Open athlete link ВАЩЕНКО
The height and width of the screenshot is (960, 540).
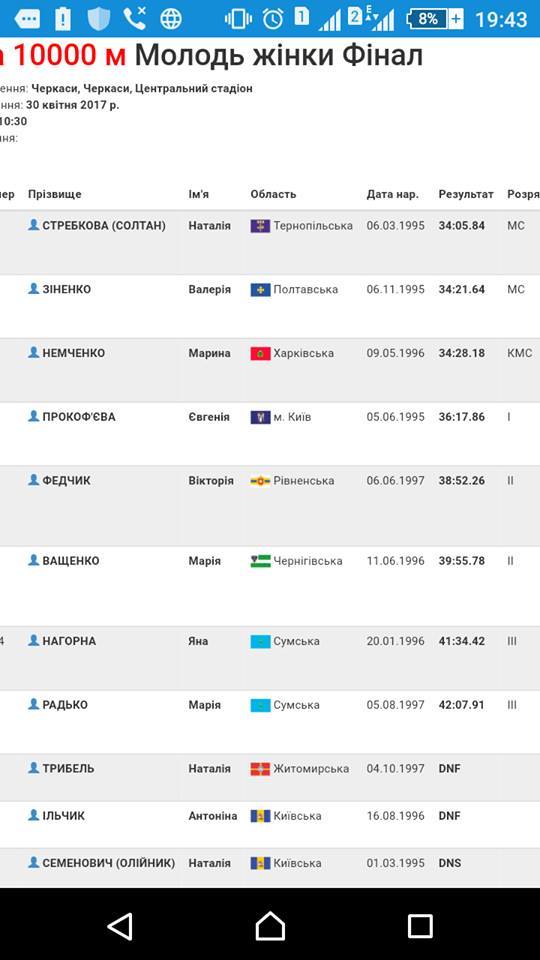(x=70, y=561)
